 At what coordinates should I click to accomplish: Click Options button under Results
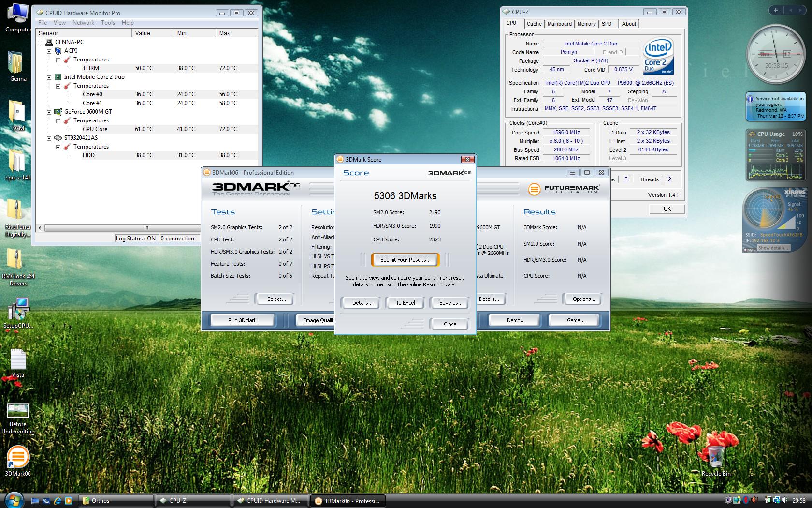[x=583, y=299]
